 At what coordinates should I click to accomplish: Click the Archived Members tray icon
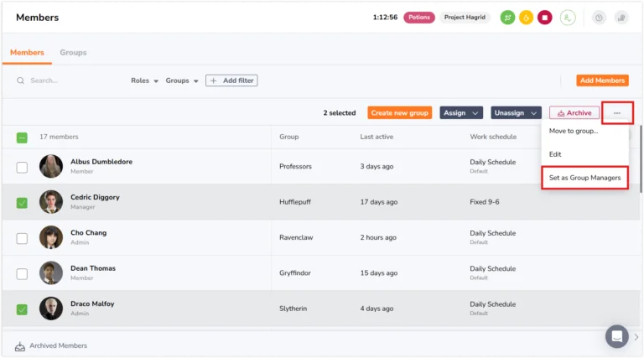point(20,346)
